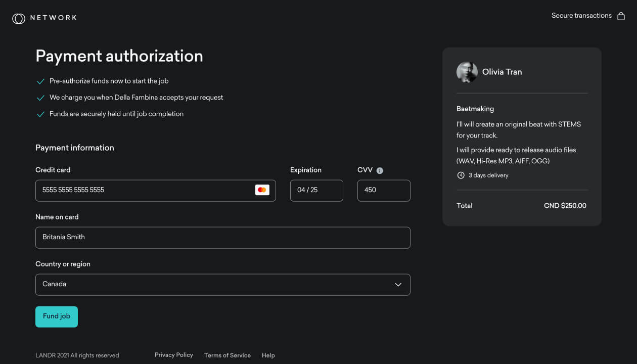The height and width of the screenshot is (364, 637).
Task: Click the clock icon beside 3 days delivery
Action: (461, 175)
